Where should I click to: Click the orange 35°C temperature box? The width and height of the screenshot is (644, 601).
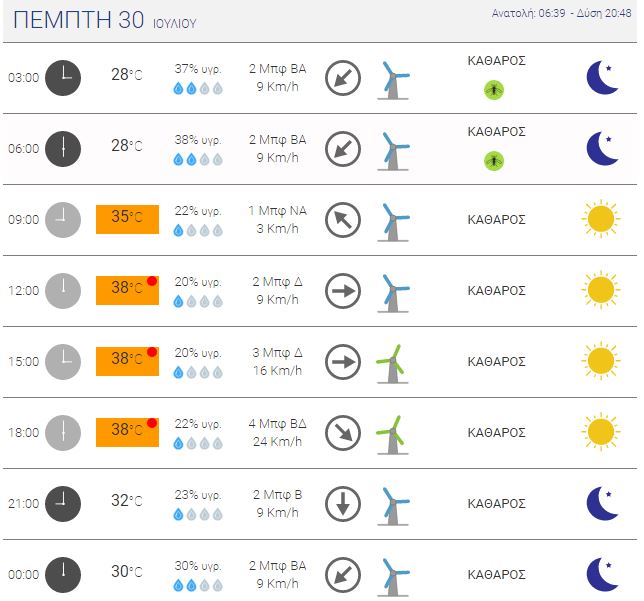[127, 219]
